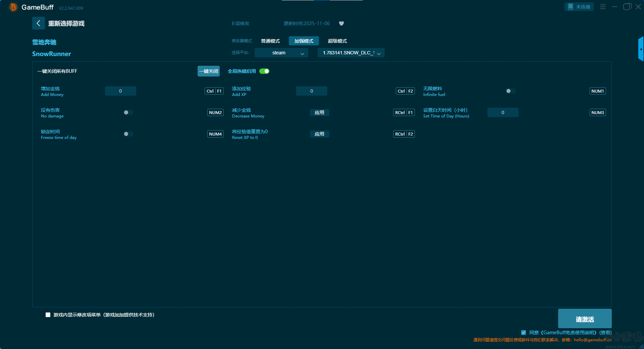
Task: Enable the No damage toggle
Action: click(128, 112)
